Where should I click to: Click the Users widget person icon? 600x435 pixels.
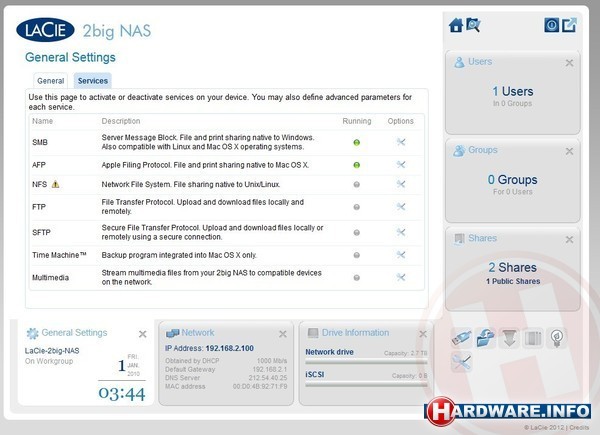[x=459, y=62]
